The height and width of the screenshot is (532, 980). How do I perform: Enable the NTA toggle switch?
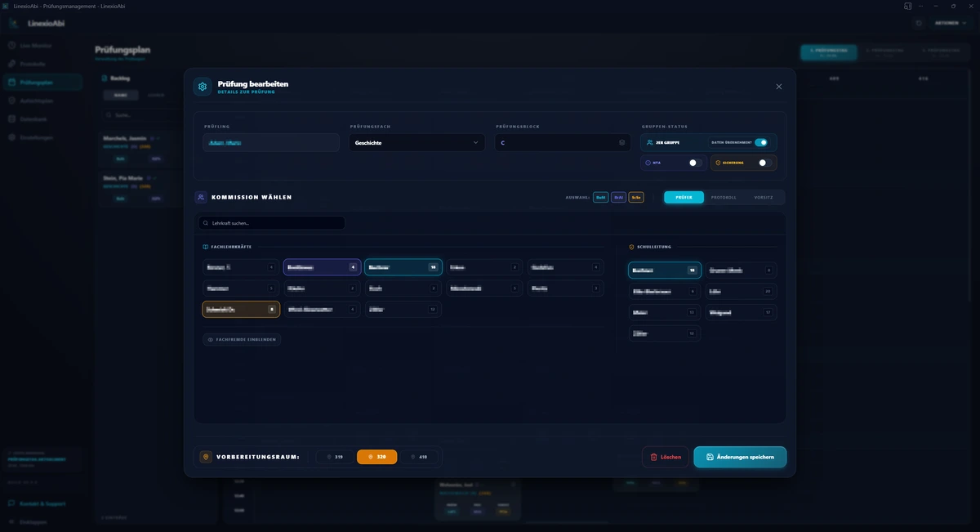695,163
